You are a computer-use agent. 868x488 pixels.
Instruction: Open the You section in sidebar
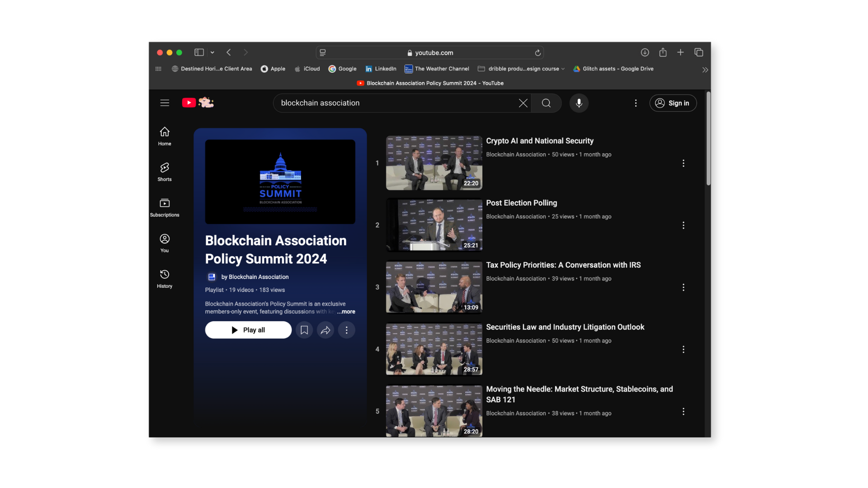click(165, 243)
